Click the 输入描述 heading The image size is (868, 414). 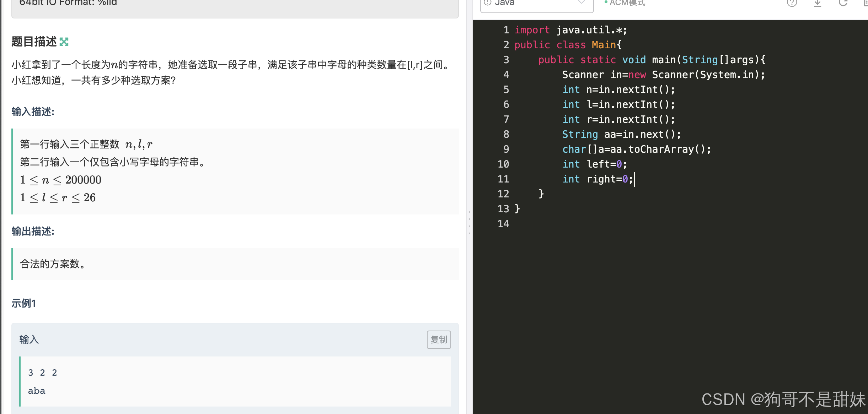(33, 111)
